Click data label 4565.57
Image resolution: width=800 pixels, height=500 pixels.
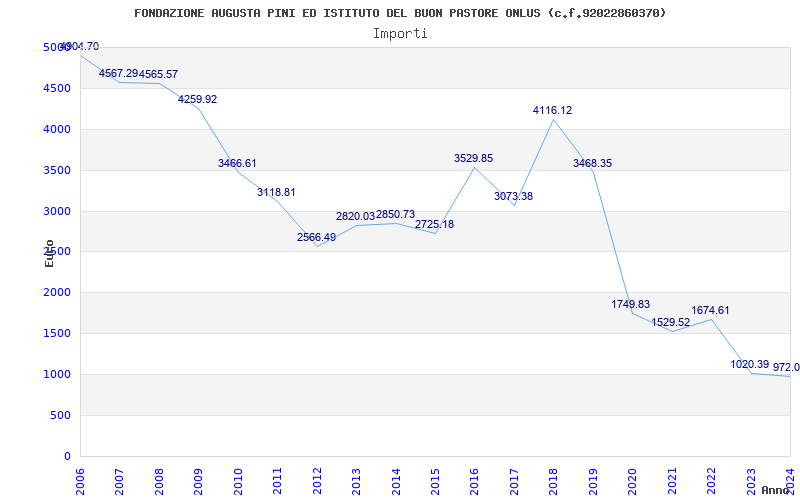coord(159,74)
